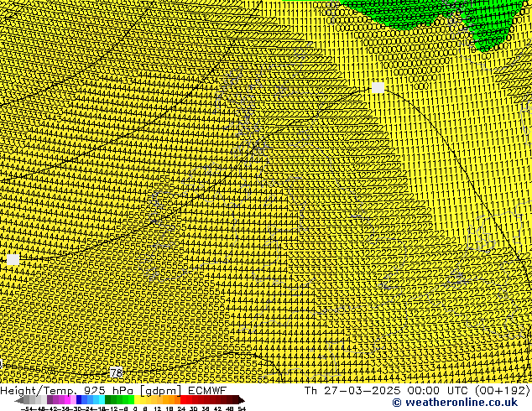
Task: Click the bright red swatch in the legend
Action: 183,399
